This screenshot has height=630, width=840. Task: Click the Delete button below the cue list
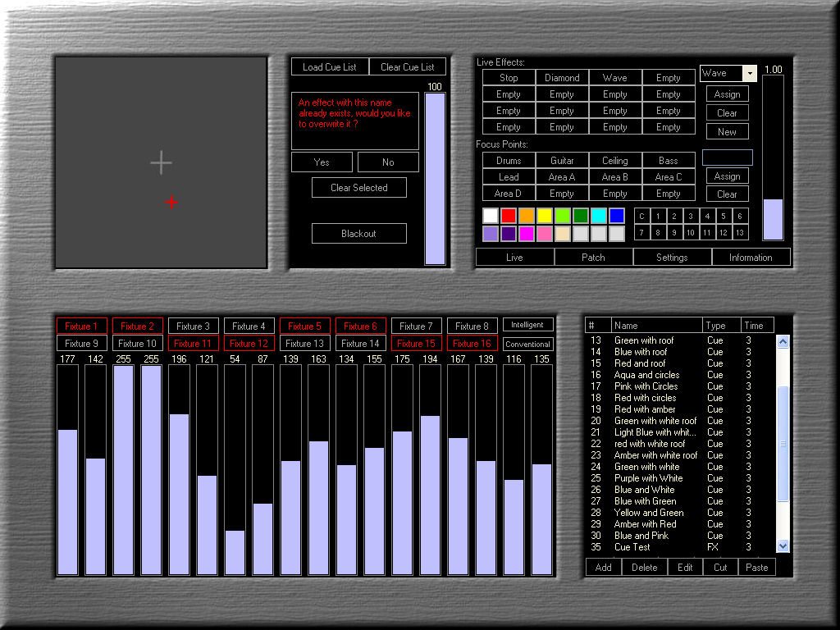click(x=644, y=567)
